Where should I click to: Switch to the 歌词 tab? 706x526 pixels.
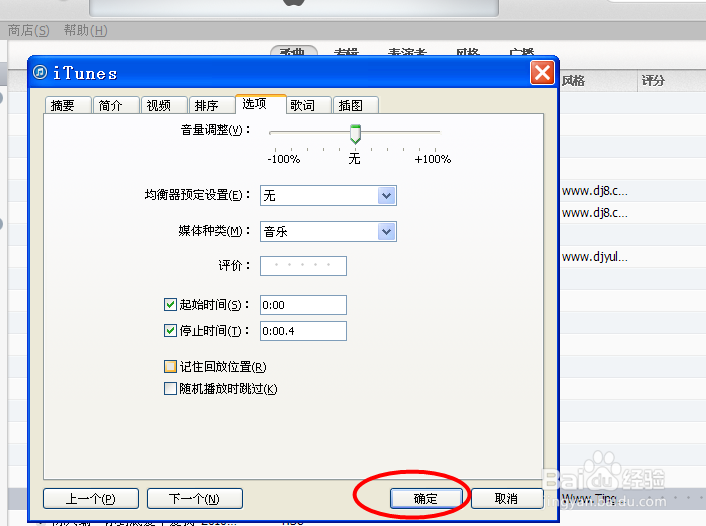[308, 105]
